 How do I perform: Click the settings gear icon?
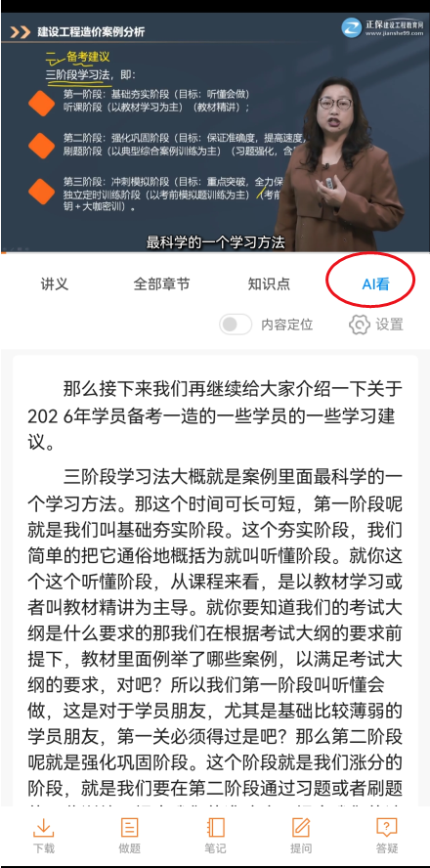(x=360, y=325)
